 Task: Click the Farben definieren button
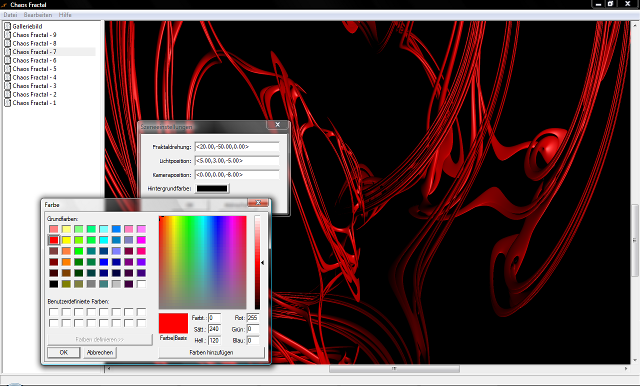point(100,339)
